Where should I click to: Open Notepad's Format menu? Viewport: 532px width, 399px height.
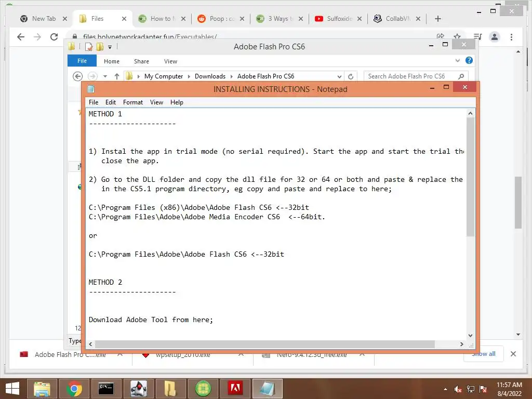tap(132, 102)
